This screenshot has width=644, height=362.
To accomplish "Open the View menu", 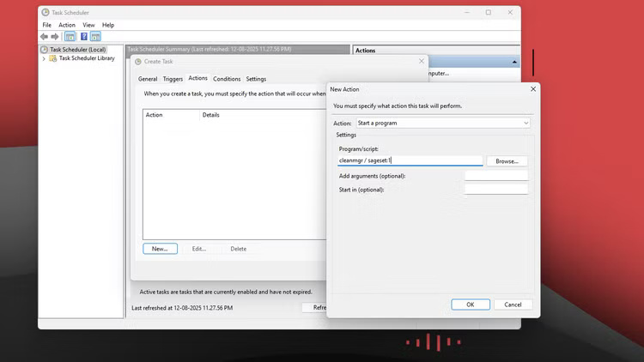I will [x=88, y=25].
